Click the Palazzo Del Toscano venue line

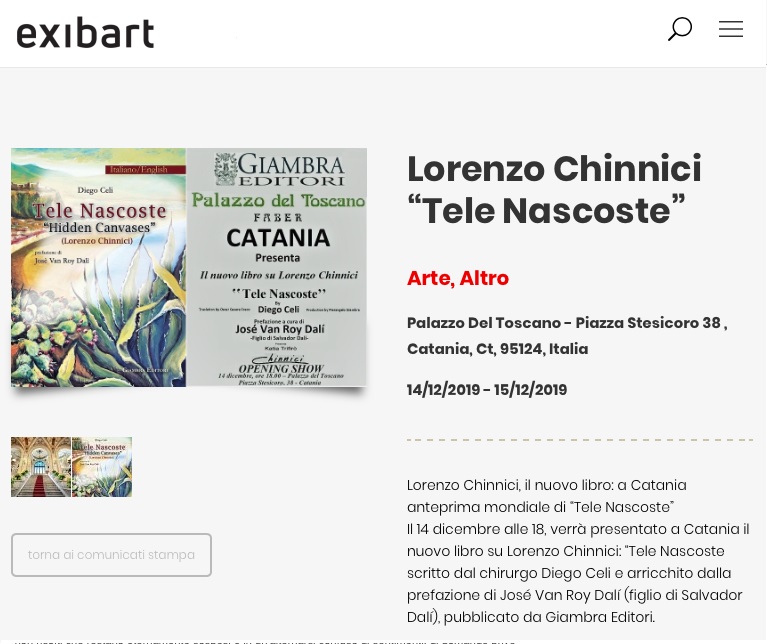coord(566,323)
